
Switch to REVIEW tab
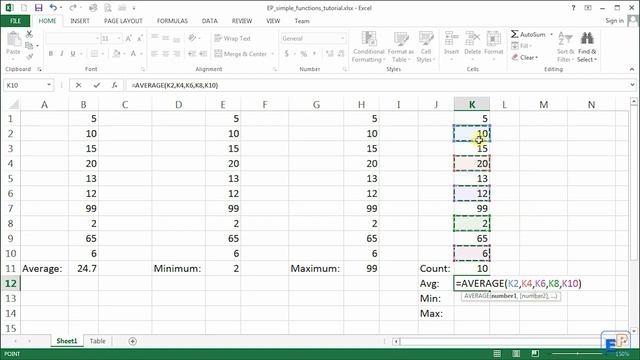pyautogui.click(x=242, y=21)
